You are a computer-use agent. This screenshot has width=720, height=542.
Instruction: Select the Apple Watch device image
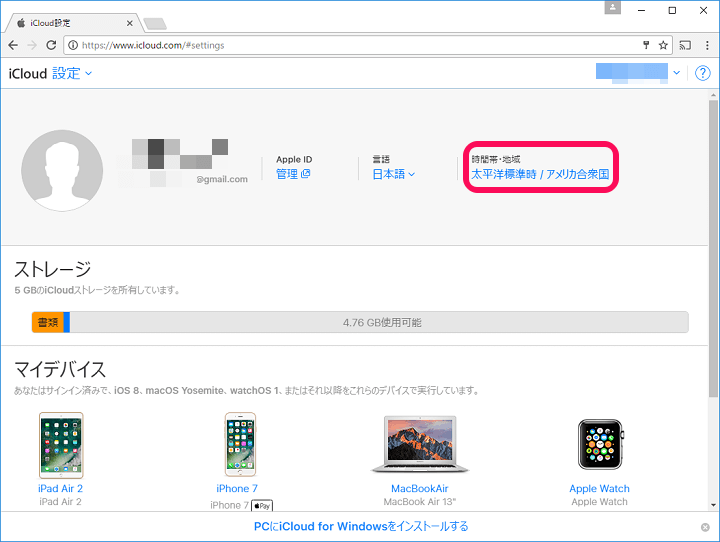[x=601, y=444]
